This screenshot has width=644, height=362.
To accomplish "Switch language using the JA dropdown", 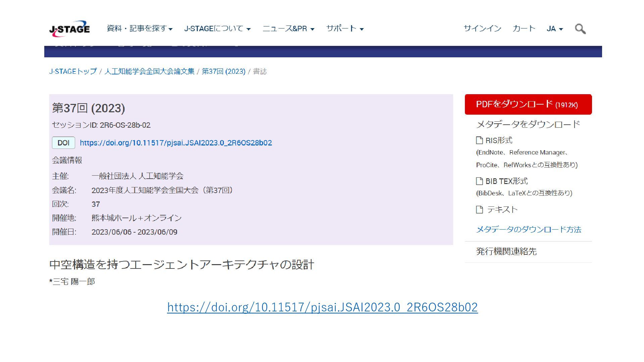I will tap(554, 28).
